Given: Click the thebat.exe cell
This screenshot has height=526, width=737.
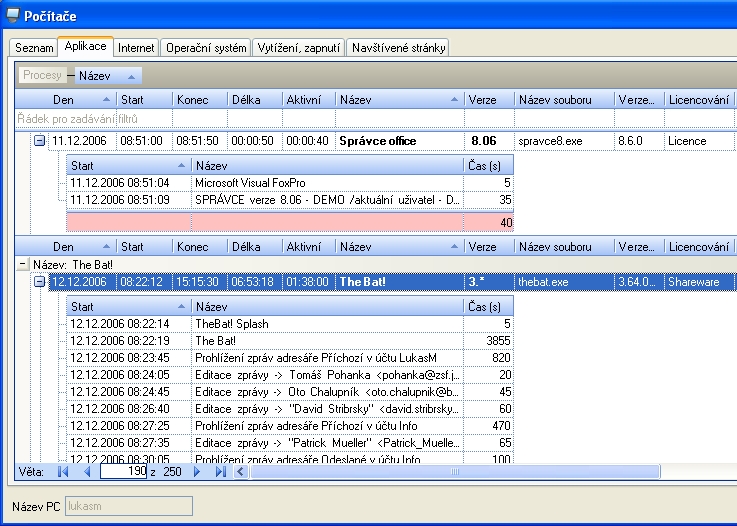Looking at the screenshot, I should pyautogui.click(x=564, y=282).
